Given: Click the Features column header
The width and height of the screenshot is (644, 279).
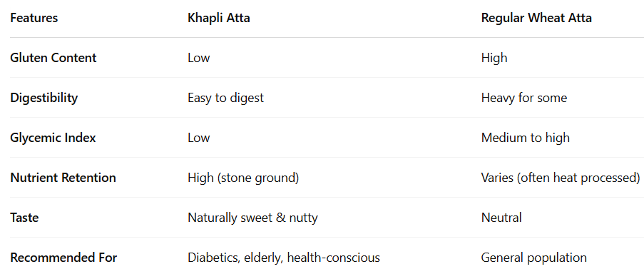Looking at the screenshot, I should pos(34,18).
